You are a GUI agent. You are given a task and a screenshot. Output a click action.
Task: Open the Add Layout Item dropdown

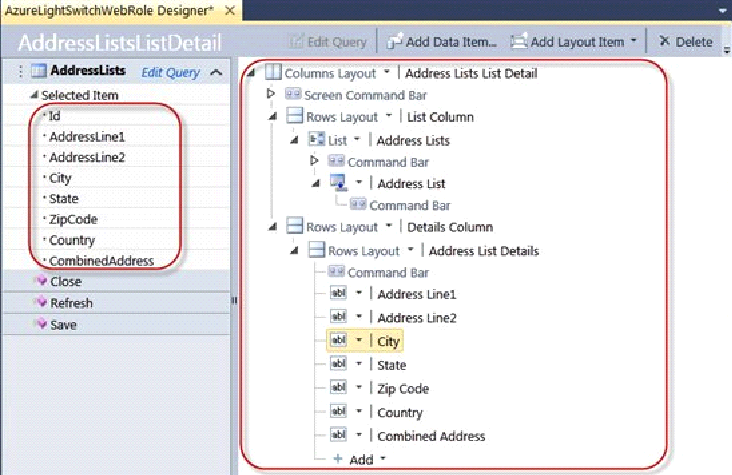coord(634,42)
